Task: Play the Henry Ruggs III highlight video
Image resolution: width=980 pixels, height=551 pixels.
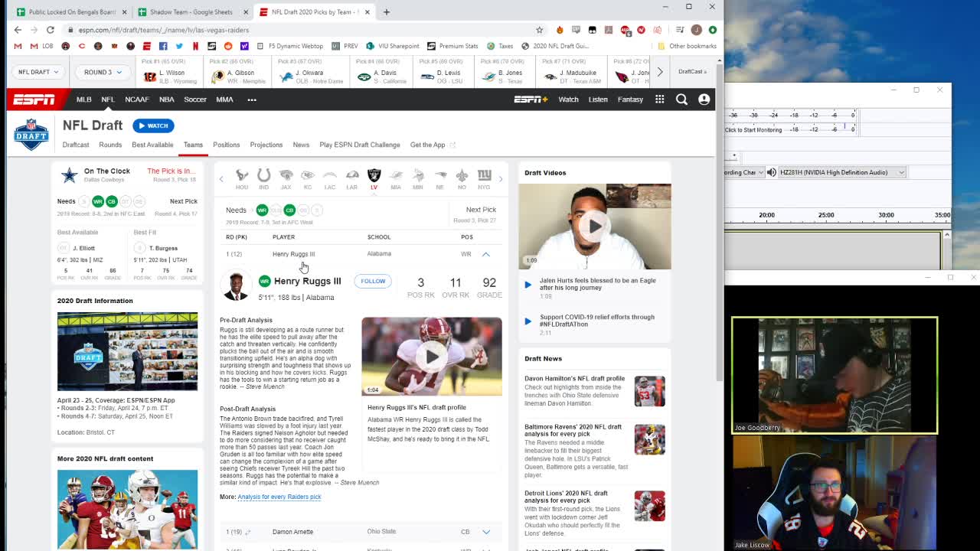Action: pos(432,357)
